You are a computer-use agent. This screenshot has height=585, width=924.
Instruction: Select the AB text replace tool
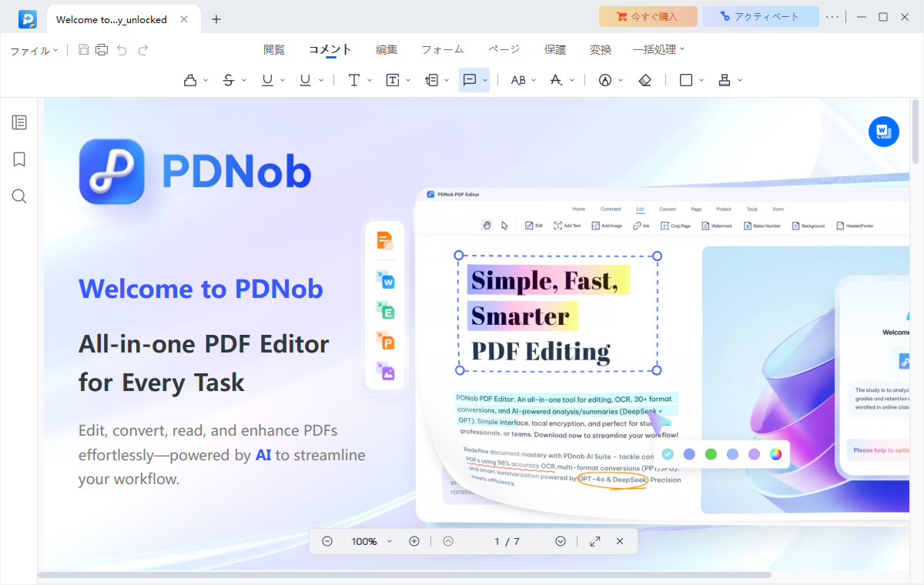pos(518,80)
